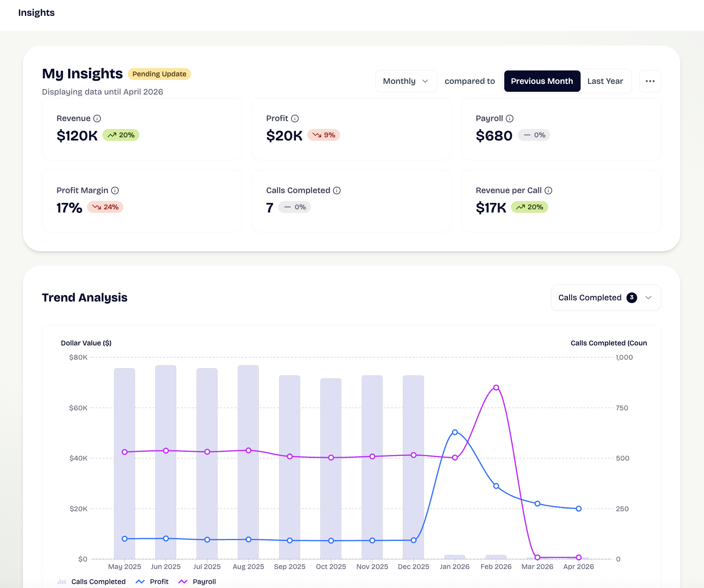Viewport: 704px width, 588px height.
Task: Click the Dollar Value ($) axis title
Action: 86,343
